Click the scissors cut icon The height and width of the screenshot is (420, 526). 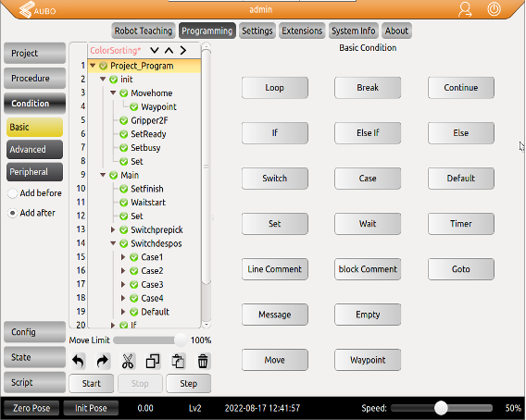click(x=128, y=361)
